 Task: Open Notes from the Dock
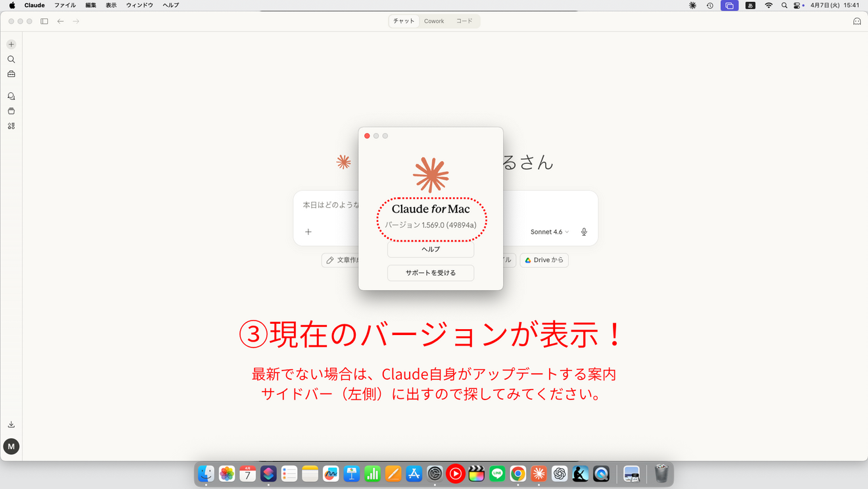310,473
